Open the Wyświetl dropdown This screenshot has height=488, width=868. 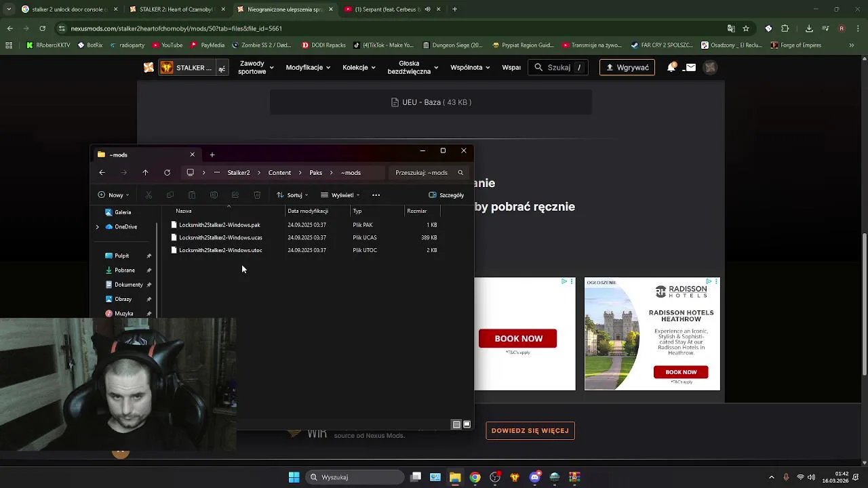pos(340,195)
